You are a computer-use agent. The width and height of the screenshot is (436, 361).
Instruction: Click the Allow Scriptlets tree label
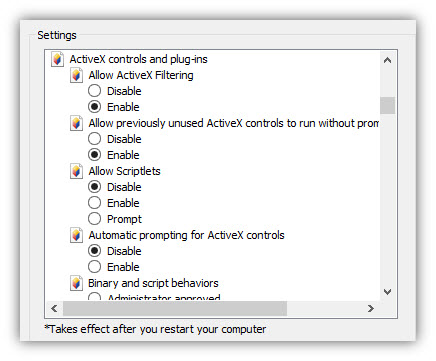(x=124, y=171)
